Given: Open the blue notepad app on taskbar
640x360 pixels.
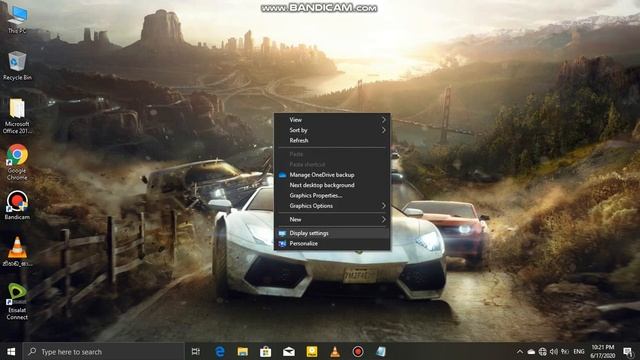Looking at the screenshot, I should (381, 351).
